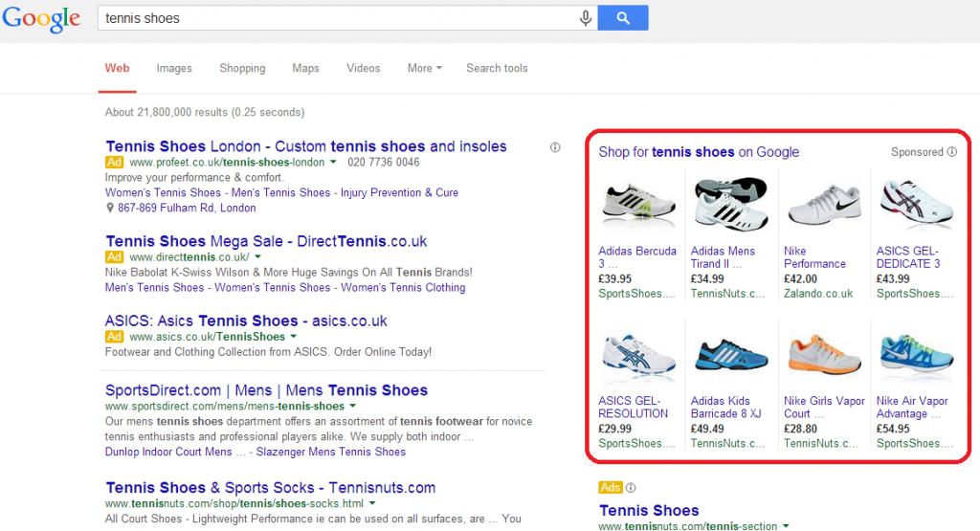Click Ad badge of asics.co.uk result
This screenshot has height=531, width=980.
pos(115,337)
